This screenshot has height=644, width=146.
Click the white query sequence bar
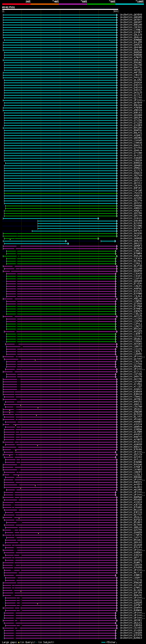click(60, 10)
